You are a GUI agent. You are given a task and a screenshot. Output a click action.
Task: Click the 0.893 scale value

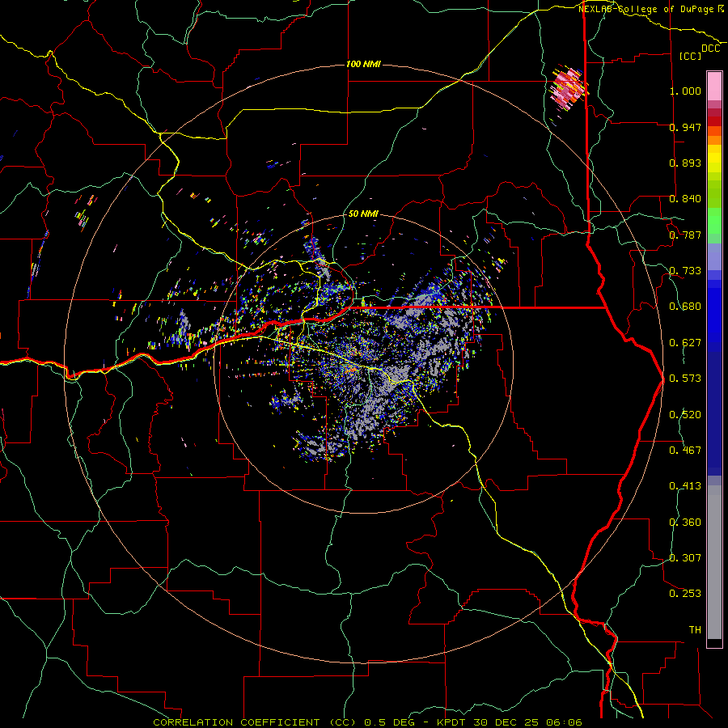685,163
